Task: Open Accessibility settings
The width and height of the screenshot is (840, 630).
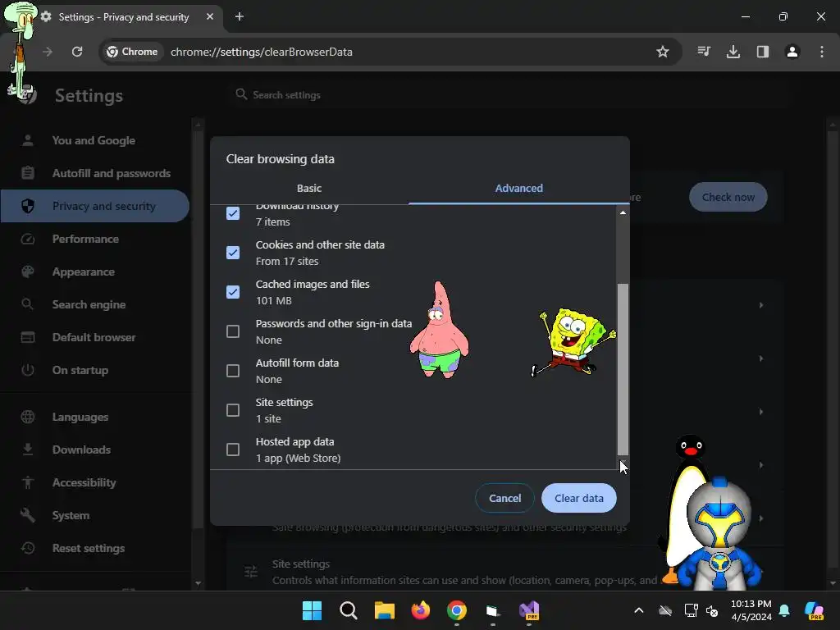Action: click(x=94, y=482)
